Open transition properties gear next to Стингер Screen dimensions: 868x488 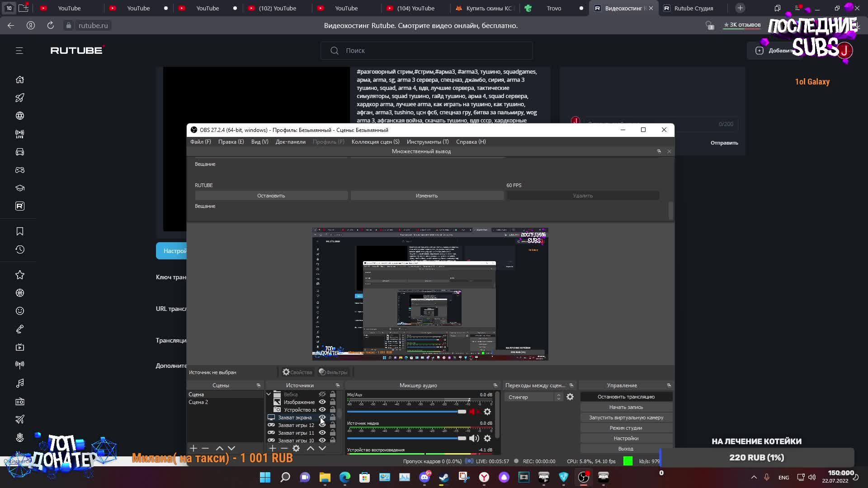coord(570,397)
